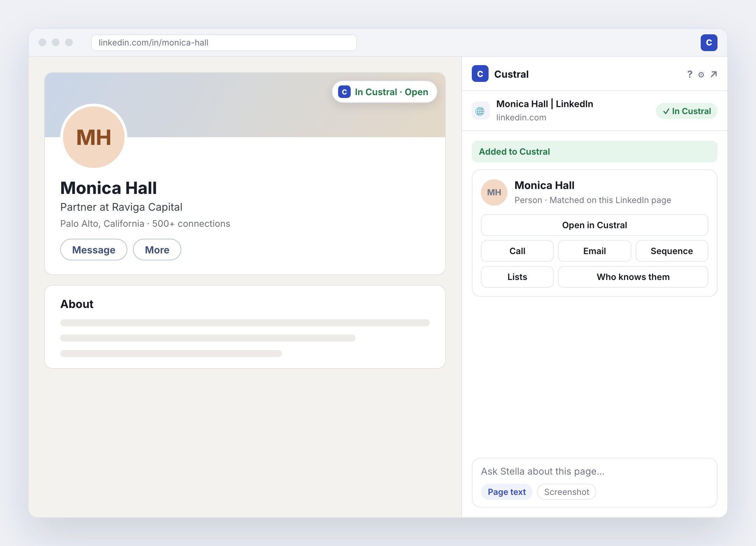Screen dimensions: 756x546
Task: Click the In Custral · Open pill on profile banner
Action: 384,92
